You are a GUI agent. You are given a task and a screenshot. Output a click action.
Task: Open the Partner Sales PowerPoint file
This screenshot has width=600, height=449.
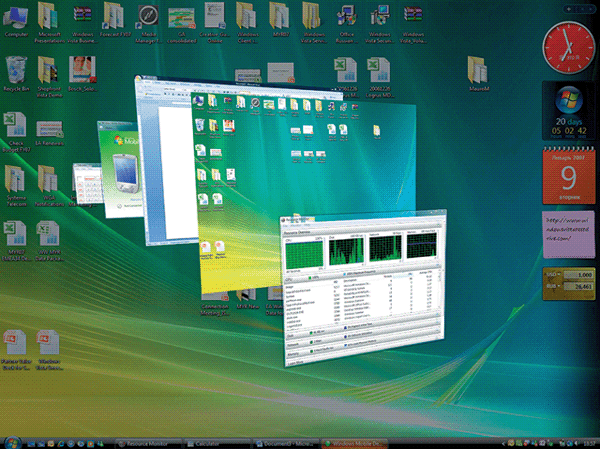coord(16,350)
